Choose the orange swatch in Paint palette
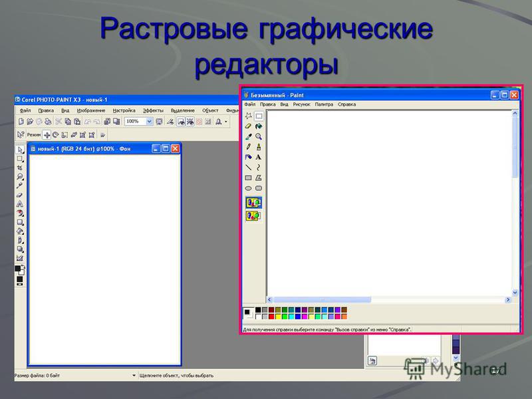 coord(344,317)
